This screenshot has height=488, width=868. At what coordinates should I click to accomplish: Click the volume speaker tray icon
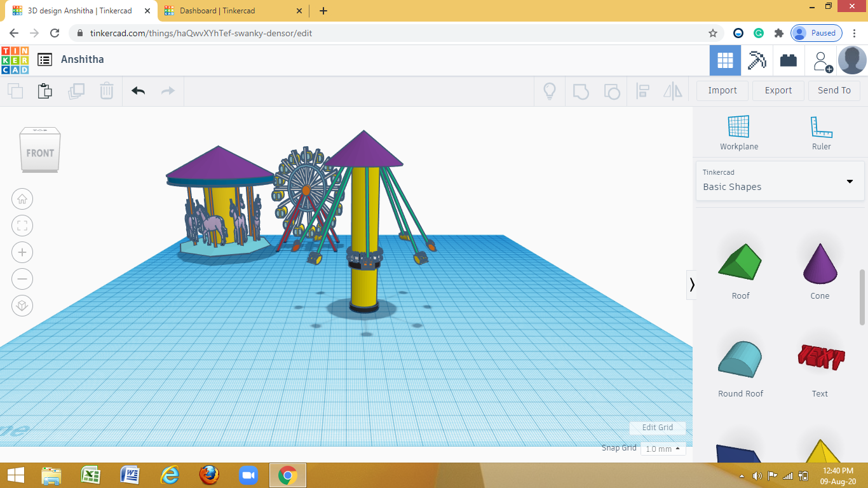757,476
